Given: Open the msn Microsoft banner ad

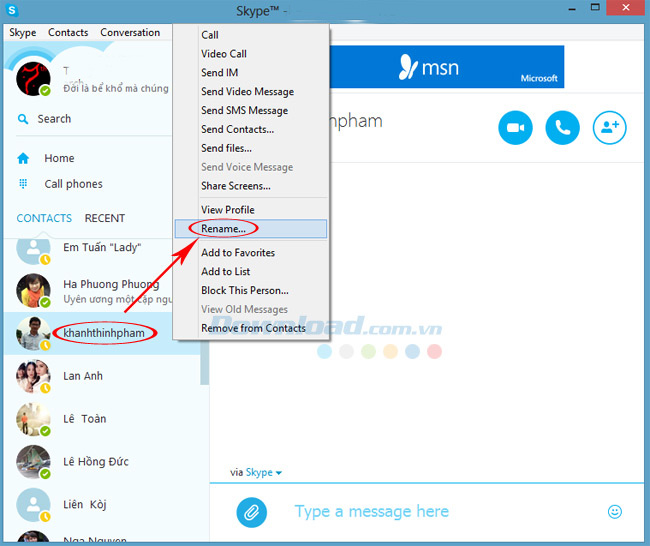Looking at the screenshot, I should point(446,67).
